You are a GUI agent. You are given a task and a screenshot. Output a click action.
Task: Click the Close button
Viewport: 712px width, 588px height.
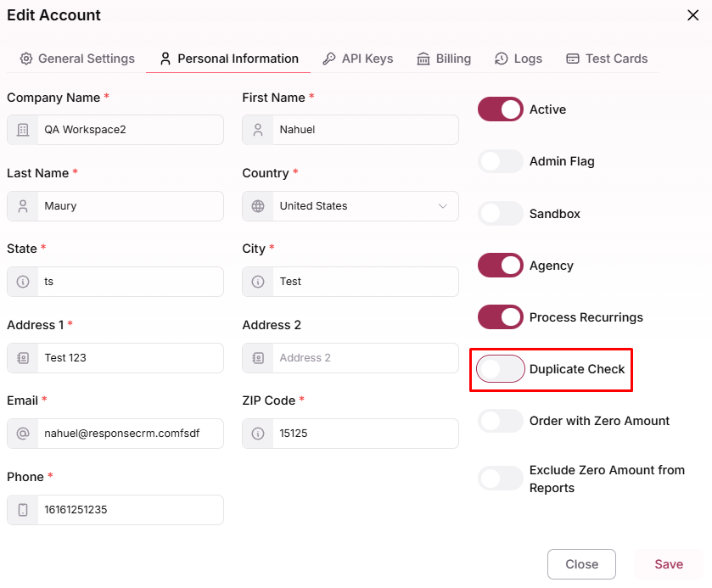coord(581,564)
